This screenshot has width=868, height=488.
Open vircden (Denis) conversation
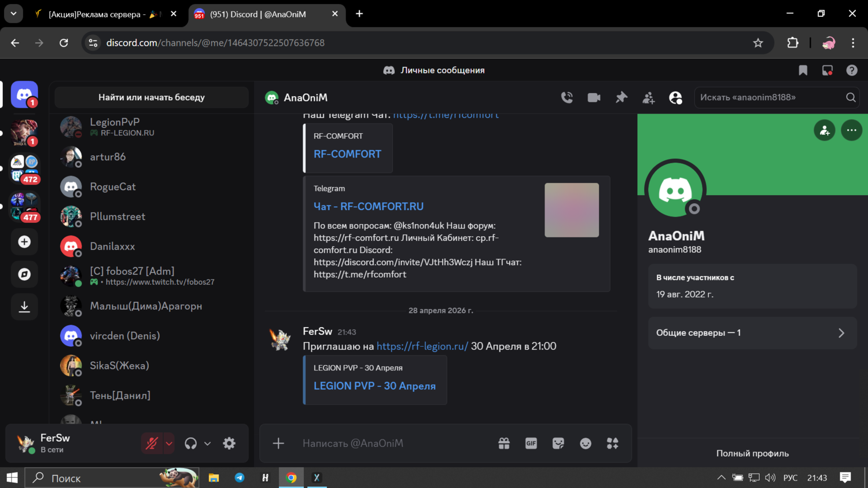tap(152, 336)
